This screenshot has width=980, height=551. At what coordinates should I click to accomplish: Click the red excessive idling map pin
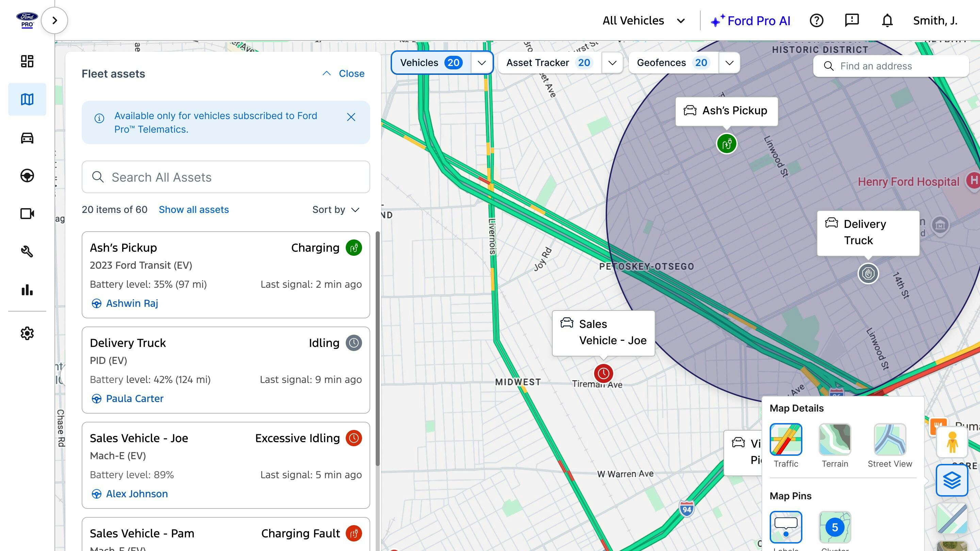tap(603, 373)
